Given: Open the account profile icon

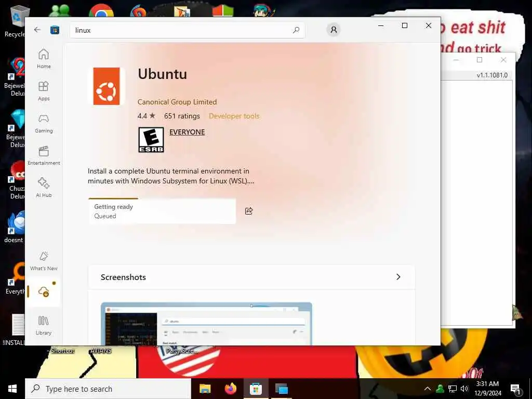Looking at the screenshot, I should point(334,30).
